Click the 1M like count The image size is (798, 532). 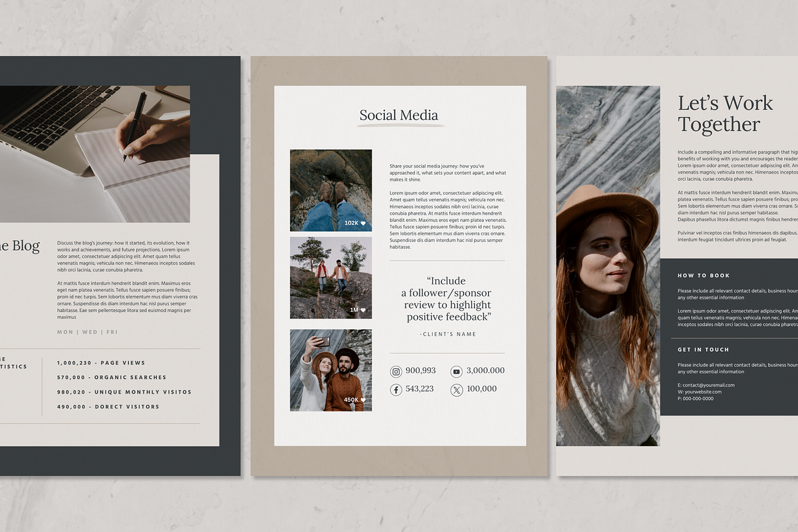tap(354, 310)
